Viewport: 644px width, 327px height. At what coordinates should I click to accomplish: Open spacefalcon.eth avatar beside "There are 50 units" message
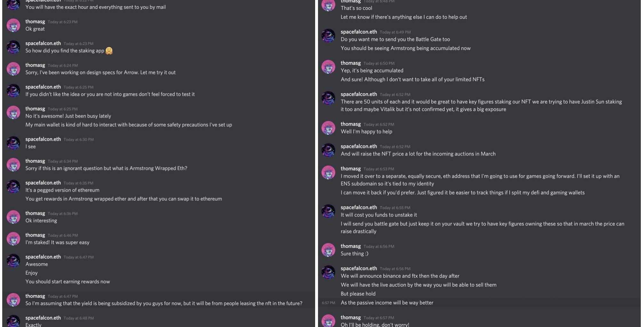pyautogui.click(x=328, y=98)
